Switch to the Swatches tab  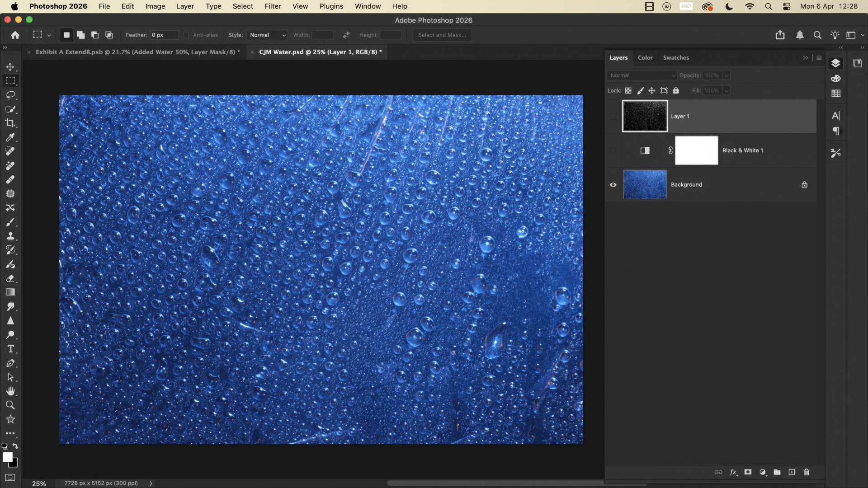676,58
